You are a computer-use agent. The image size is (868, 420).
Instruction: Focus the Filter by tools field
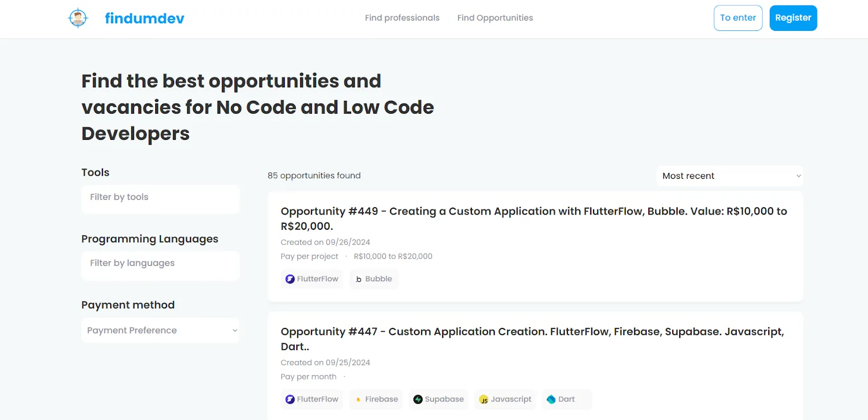pos(161,199)
